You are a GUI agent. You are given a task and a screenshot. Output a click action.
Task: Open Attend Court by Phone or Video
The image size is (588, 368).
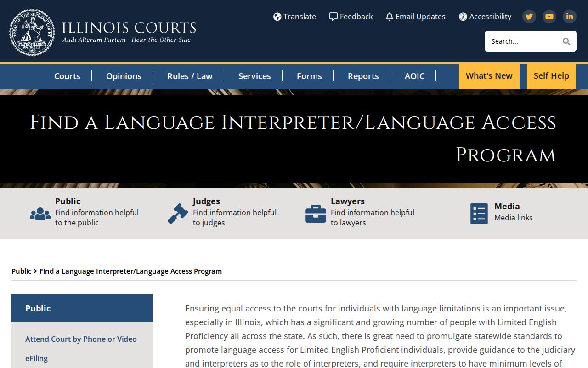pyautogui.click(x=81, y=339)
